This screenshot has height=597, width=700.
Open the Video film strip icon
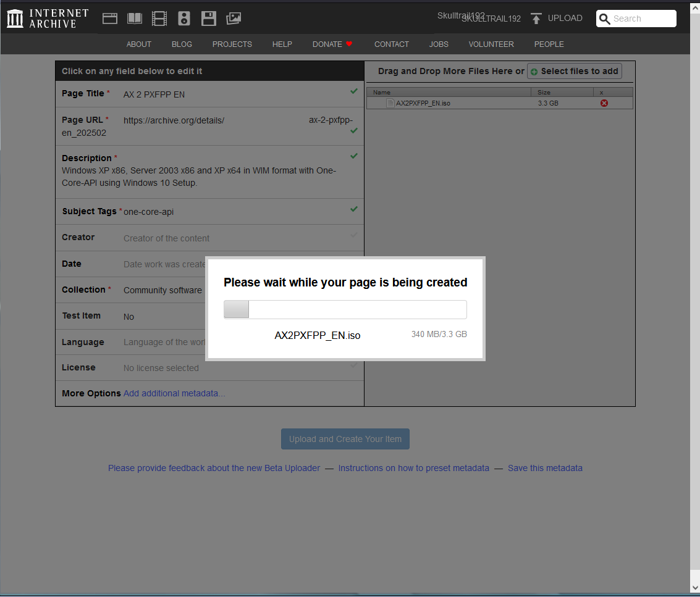pyautogui.click(x=159, y=19)
